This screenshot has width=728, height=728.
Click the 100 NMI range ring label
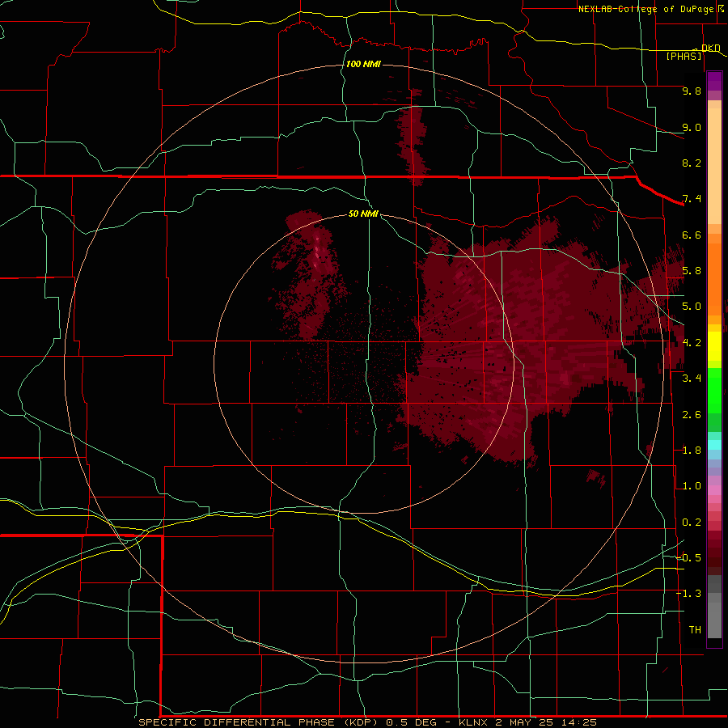tap(363, 64)
